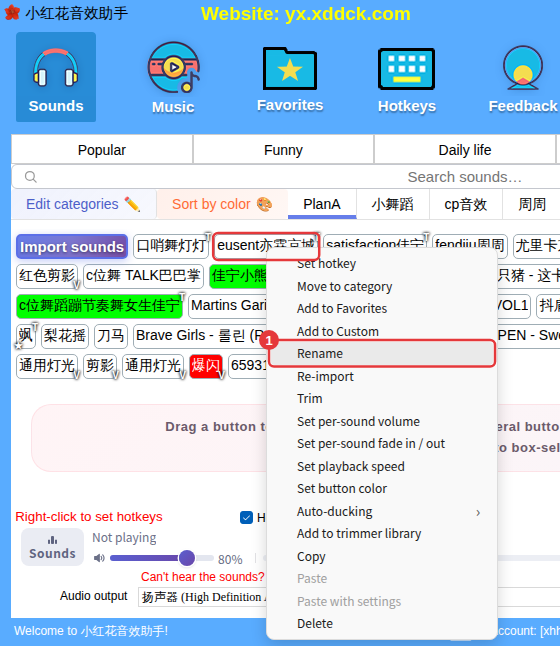Open the Audio output device dropdown
This screenshot has height=646, width=560.
202,597
